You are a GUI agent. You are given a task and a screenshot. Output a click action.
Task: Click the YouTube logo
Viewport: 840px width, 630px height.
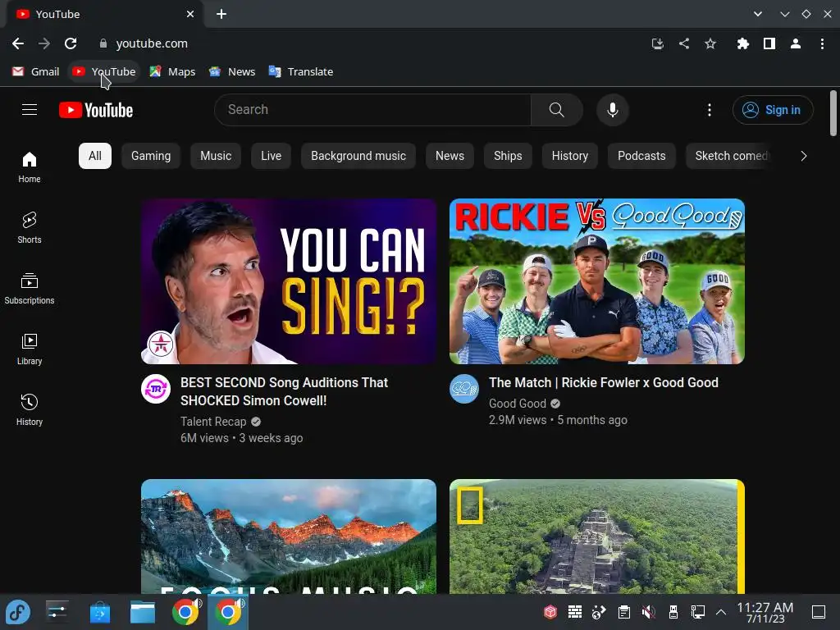pos(96,110)
